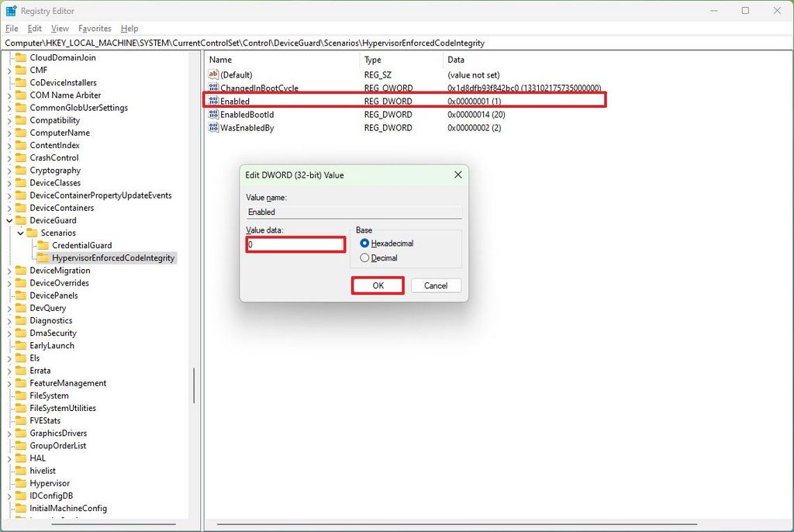Click the Registry Editor icon in the title bar
The image size is (794, 532).
pyautogui.click(x=10, y=10)
